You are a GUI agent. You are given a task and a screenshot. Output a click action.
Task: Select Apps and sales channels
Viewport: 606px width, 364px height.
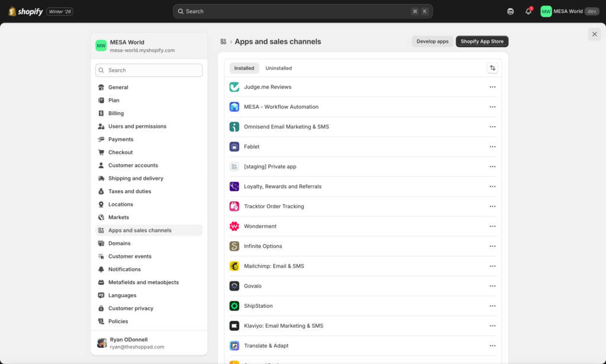[x=149, y=230]
